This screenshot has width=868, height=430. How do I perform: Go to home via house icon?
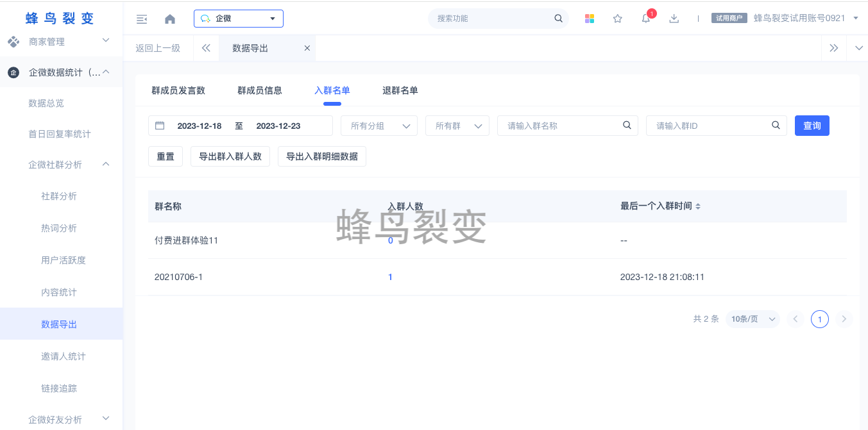pos(170,19)
